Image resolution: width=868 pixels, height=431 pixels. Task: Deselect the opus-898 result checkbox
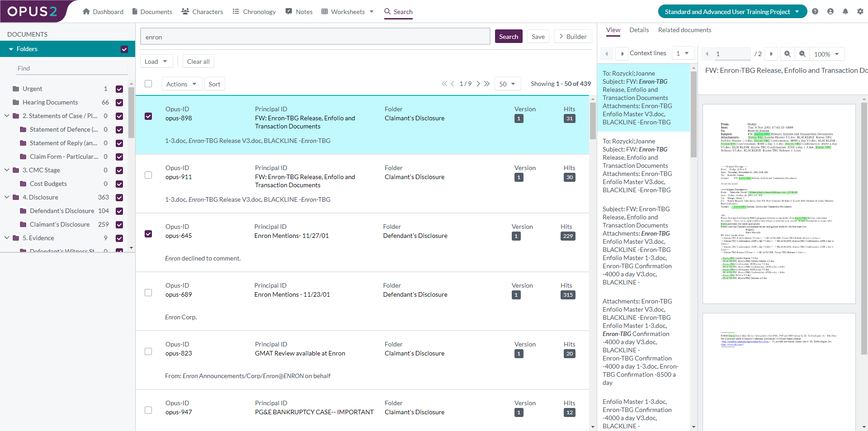(x=148, y=116)
